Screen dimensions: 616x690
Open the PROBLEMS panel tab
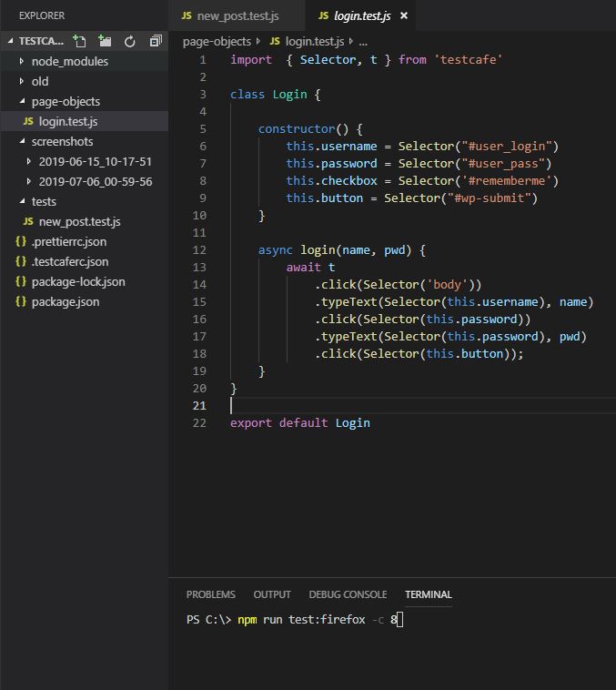[x=210, y=594]
